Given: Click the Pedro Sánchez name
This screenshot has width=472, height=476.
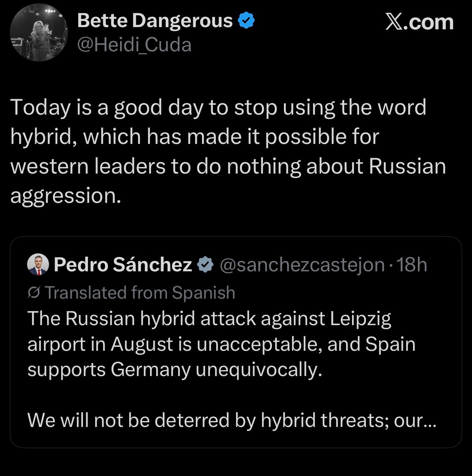Looking at the screenshot, I should click(123, 264).
